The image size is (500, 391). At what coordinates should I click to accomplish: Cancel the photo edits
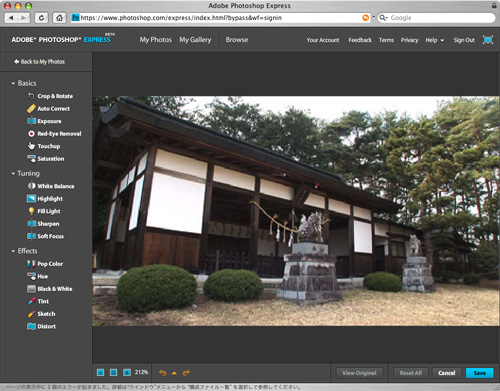pos(447,373)
